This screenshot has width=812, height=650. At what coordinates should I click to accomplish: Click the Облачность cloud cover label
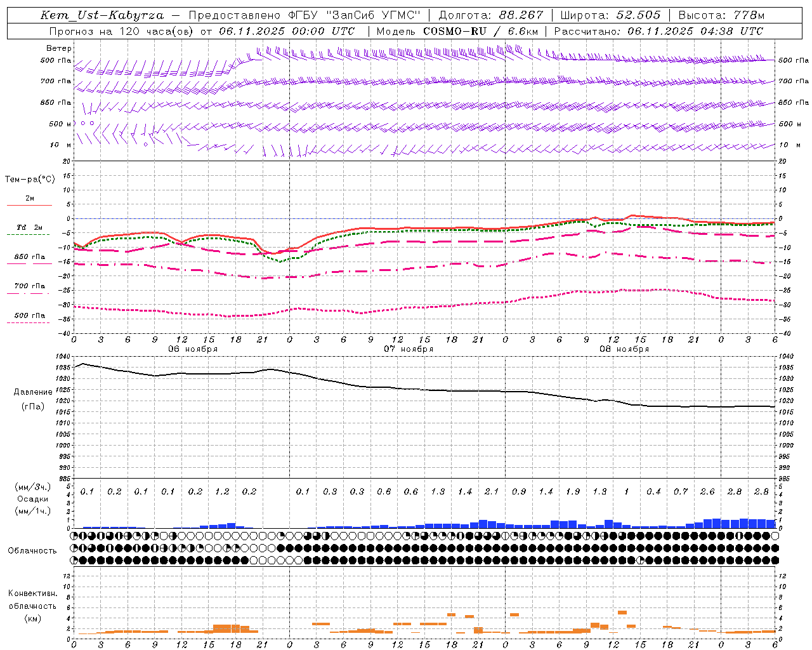pos(32,550)
